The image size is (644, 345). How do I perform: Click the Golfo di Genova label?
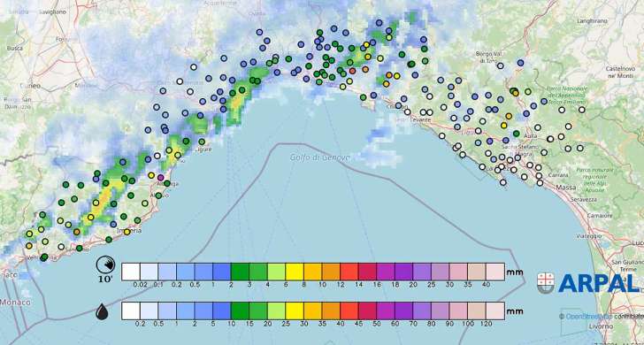click(x=320, y=157)
